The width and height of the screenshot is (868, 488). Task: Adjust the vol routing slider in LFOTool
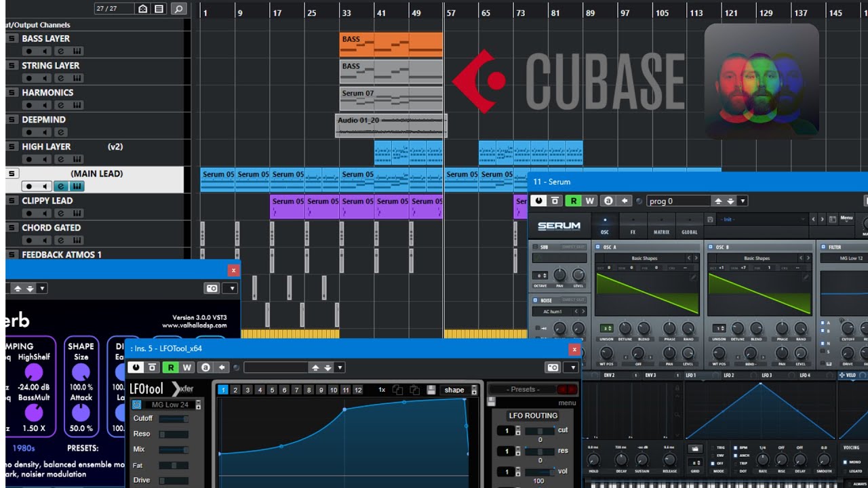pos(540,472)
